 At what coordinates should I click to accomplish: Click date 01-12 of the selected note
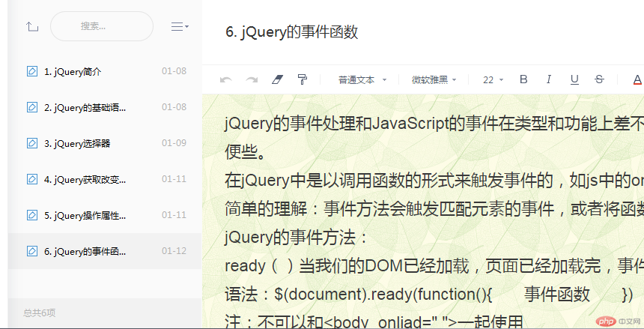tap(174, 251)
